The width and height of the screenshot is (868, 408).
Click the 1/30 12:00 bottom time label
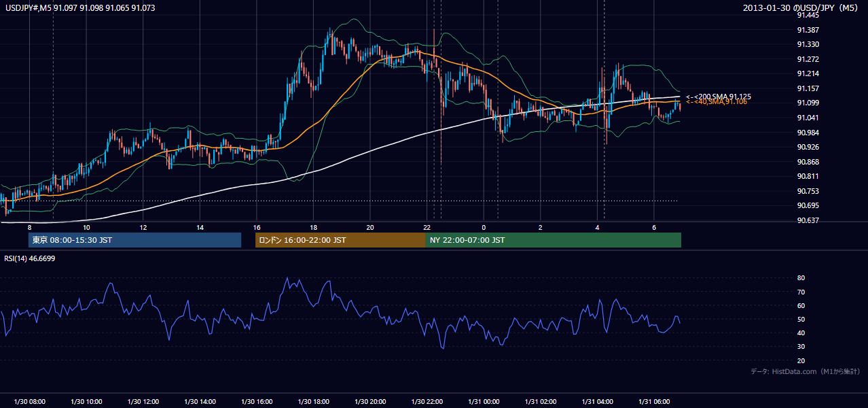tap(143, 402)
